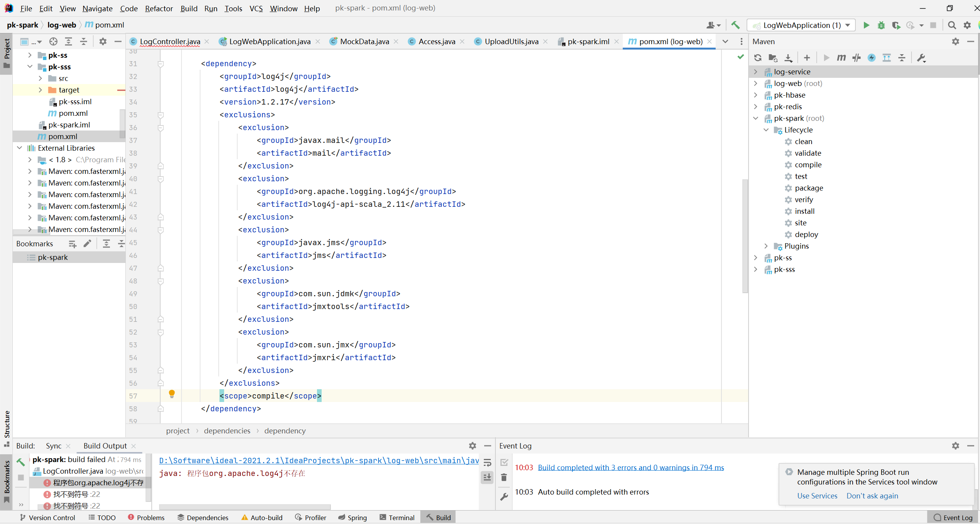Screen dimensions: 980x524
Task: Open Version Control tool window
Action: (48, 517)
